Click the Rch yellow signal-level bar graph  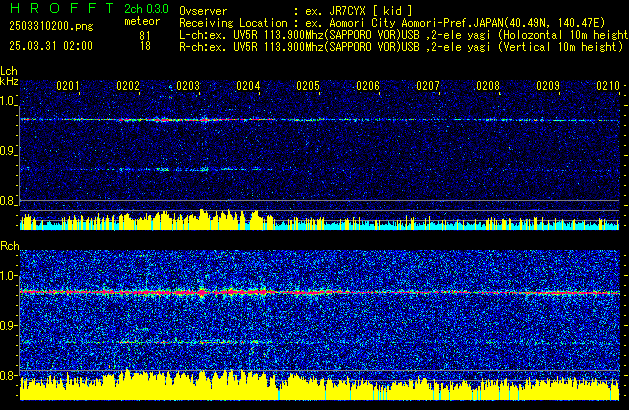tap(320, 385)
